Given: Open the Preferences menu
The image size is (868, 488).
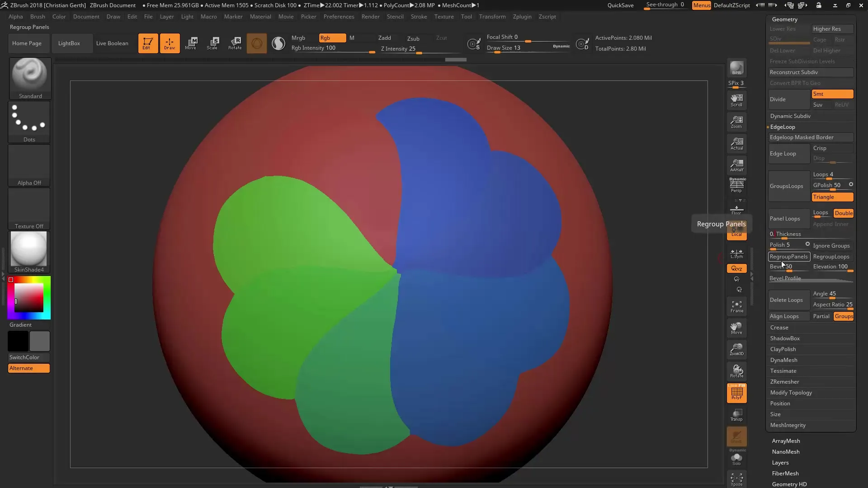Looking at the screenshot, I should pos(339,17).
